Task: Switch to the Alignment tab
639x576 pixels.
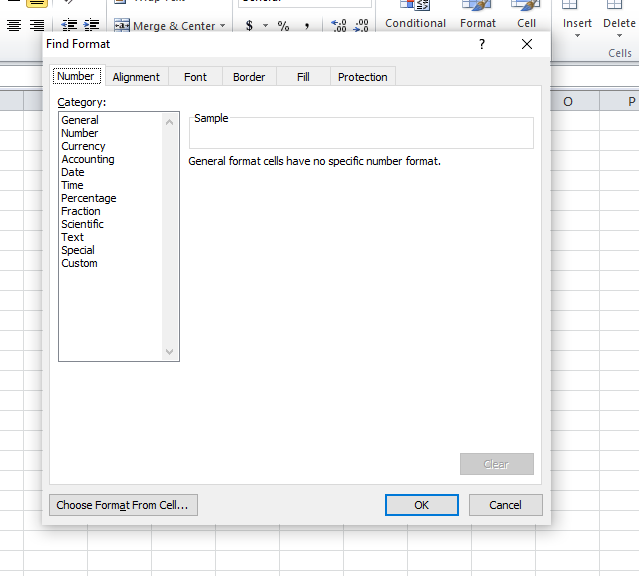Action: [136, 77]
